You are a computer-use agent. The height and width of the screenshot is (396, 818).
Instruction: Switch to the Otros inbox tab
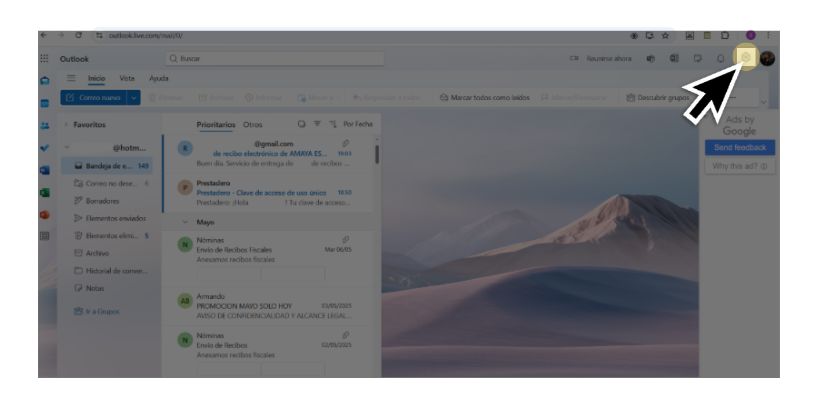tap(252, 125)
